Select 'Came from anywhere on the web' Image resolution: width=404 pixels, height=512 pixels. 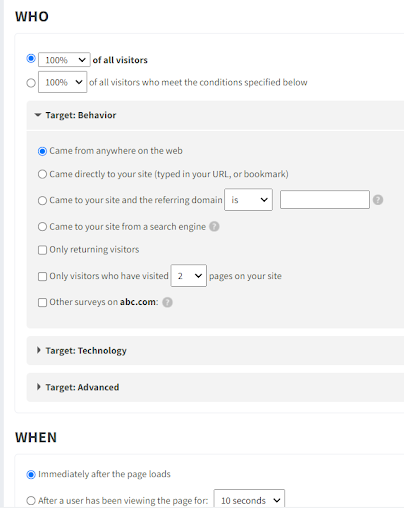click(42, 151)
